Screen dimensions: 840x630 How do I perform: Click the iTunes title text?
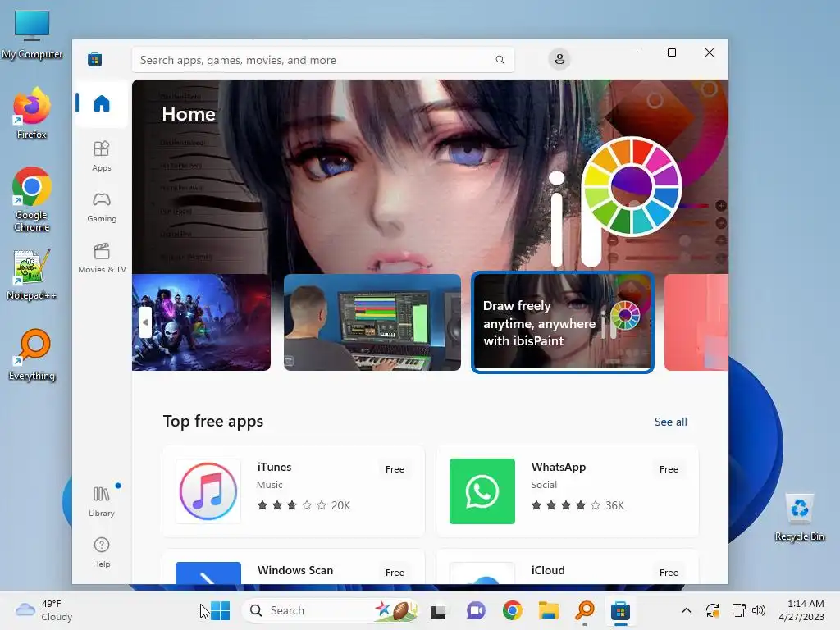tap(274, 467)
